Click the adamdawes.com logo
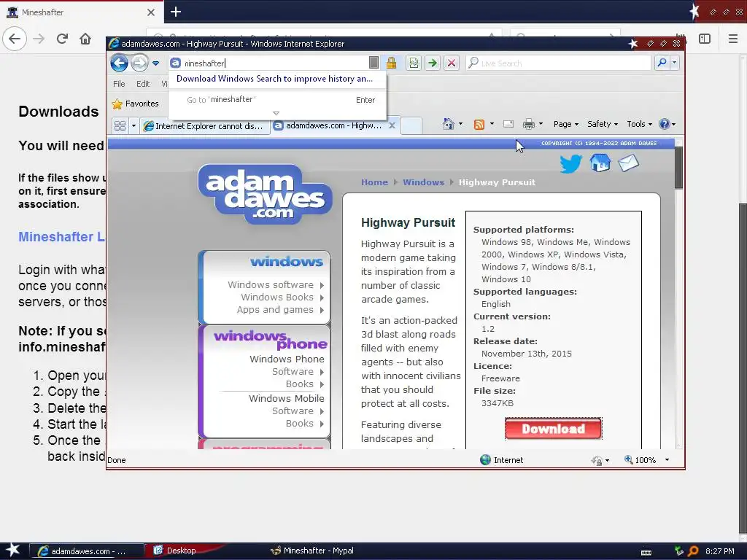Screen dimensions: 747x560 [265, 194]
